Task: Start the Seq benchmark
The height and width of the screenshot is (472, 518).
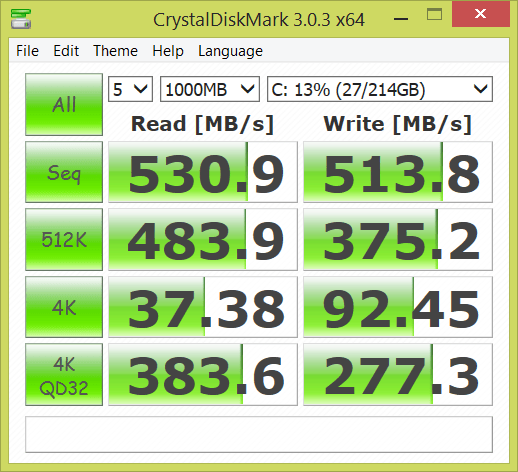Action: click(64, 172)
